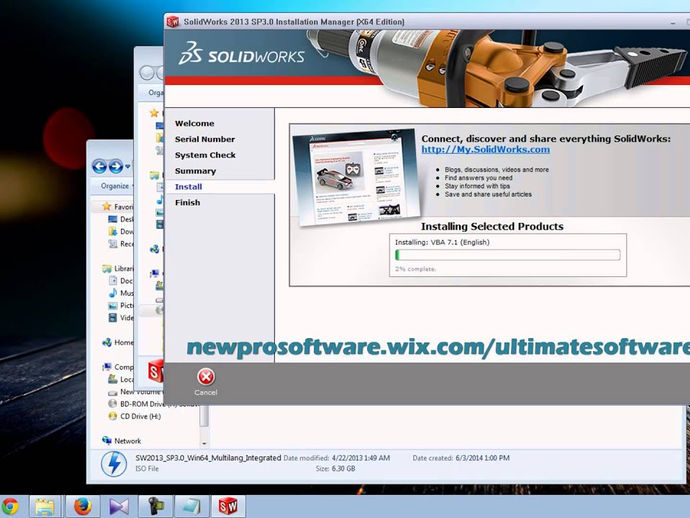Viewport: 690px width, 518px height.
Task: Open Documents library in the Explorer pane
Action: [121, 280]
